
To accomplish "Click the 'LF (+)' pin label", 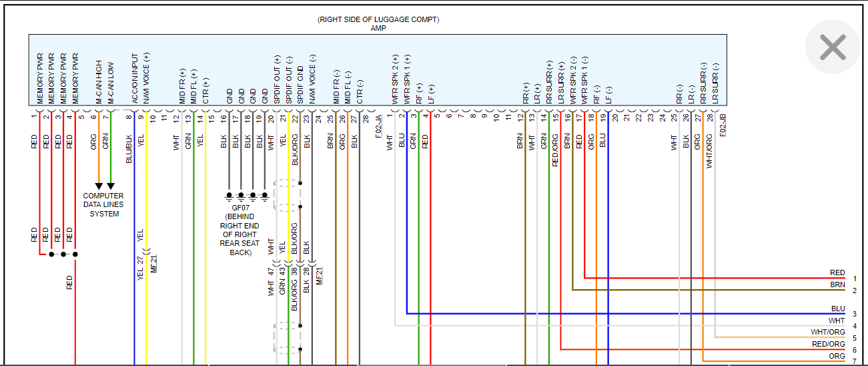I will click(430, 93).
